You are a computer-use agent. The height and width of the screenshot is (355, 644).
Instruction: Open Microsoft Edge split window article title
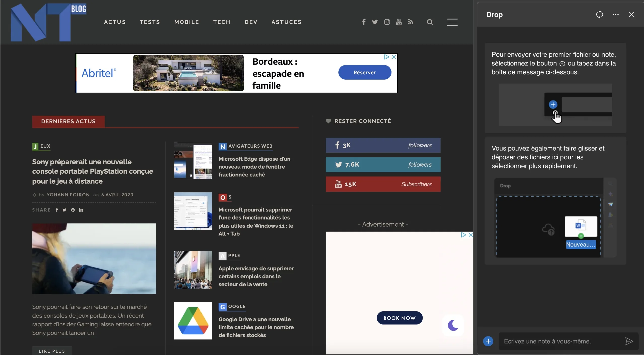coord(254,167)
